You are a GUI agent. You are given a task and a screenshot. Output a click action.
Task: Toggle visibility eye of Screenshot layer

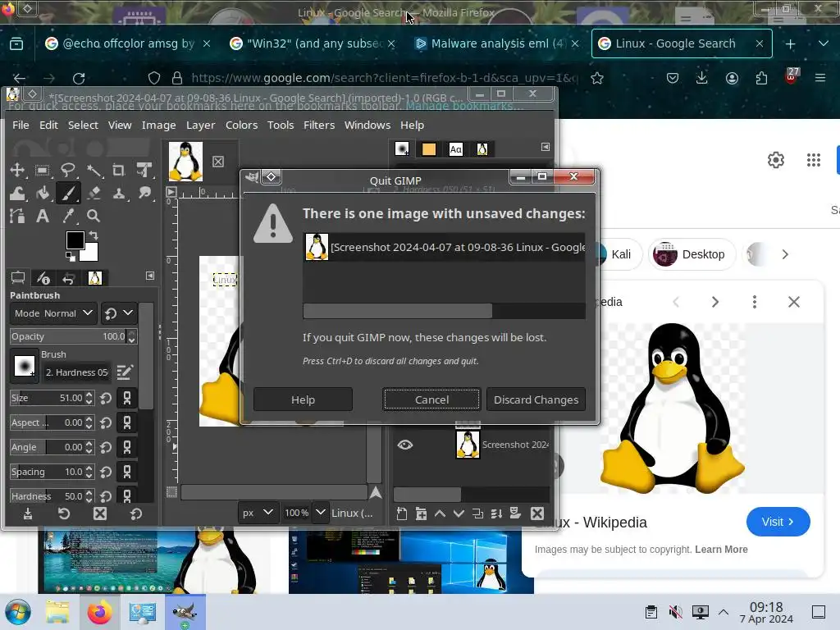pyautogui.click(x=405, y=445)
